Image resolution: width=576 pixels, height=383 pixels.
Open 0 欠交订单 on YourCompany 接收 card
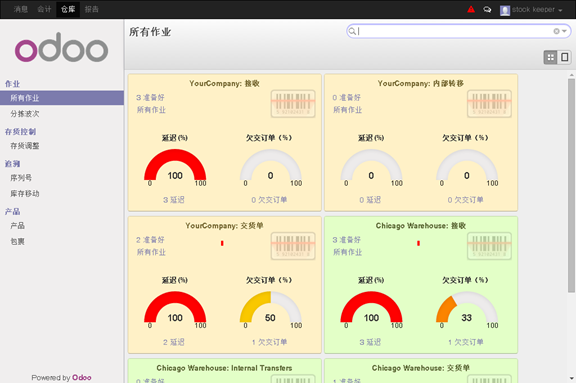coord(269,200)
